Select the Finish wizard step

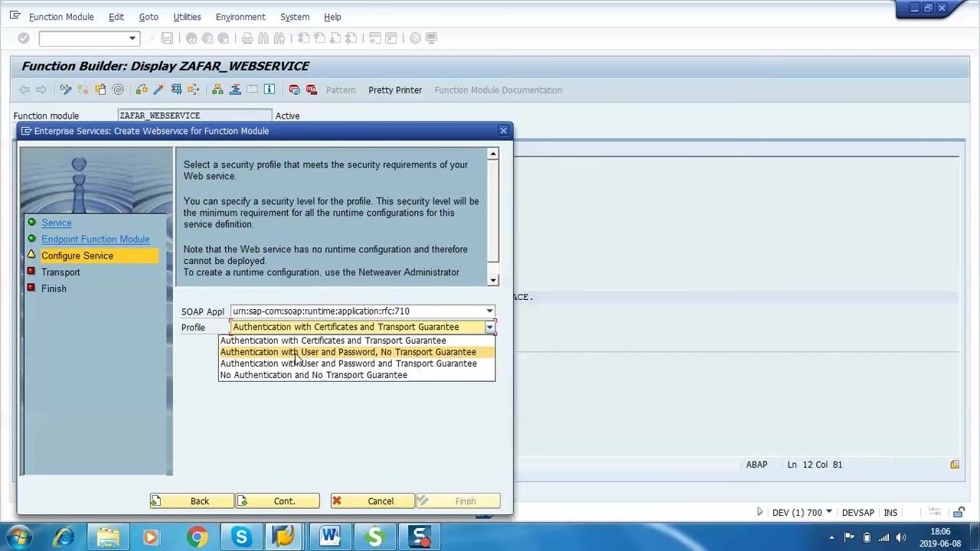click(x=54, y=289)
